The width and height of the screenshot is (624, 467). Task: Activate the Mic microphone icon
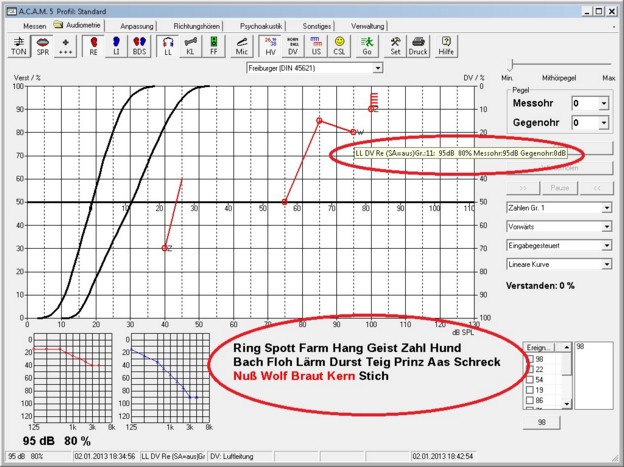tap(242, 46)
